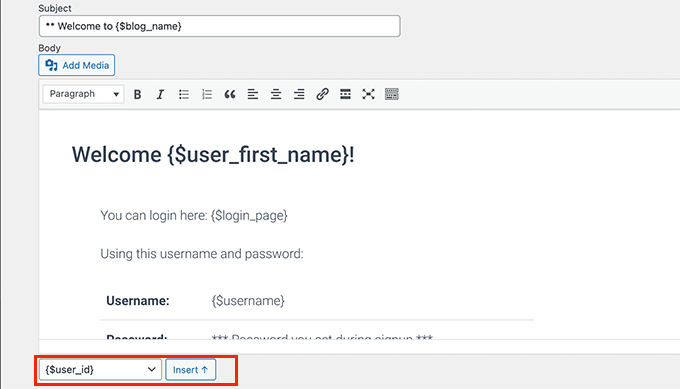
Task: Toggle bold formatting in editor toolbar
Action: coord(137,94)
